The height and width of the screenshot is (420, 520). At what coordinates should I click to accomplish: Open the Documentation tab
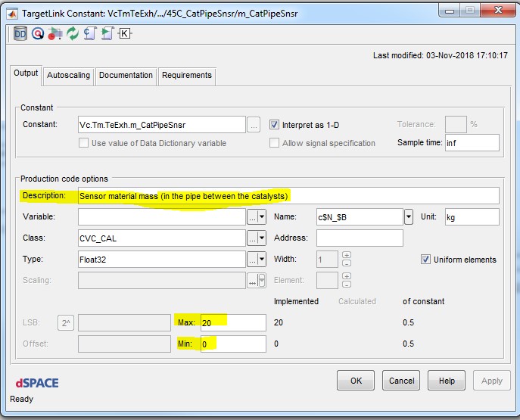pos(126,76)
